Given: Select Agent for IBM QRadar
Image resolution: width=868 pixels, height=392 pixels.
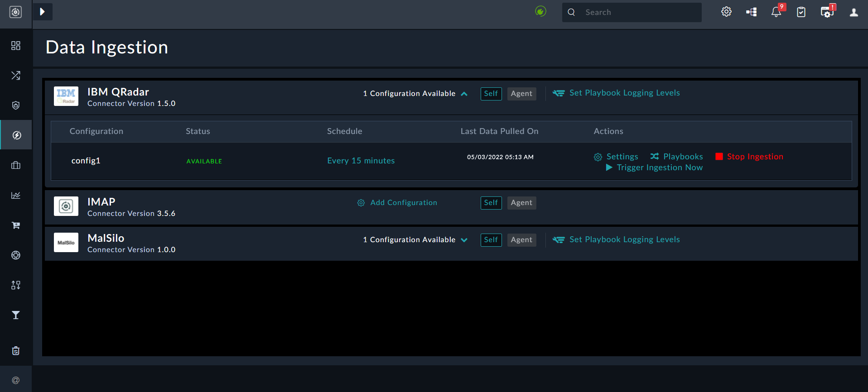Looking at the screenshot, I should point(521,94).
